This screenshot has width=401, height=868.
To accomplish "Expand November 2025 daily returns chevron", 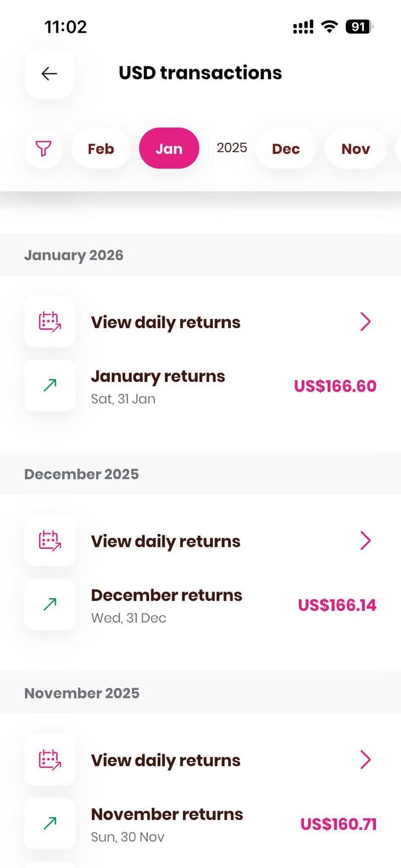I will coord(365,759).
